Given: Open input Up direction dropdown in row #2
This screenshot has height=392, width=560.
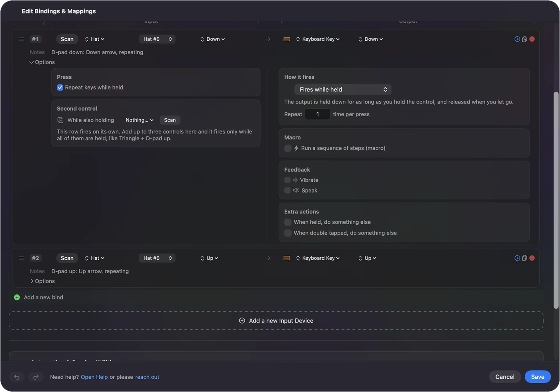Looking at the screenshot, I should click(x=209, y=258).
